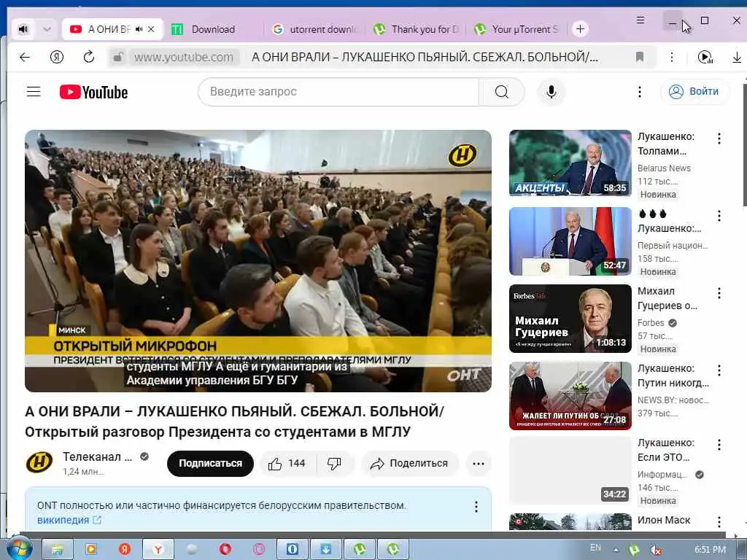Open options for Михаил Гуцериев video
This screenshot has width=747, height=560.
(x=719, y=293)
